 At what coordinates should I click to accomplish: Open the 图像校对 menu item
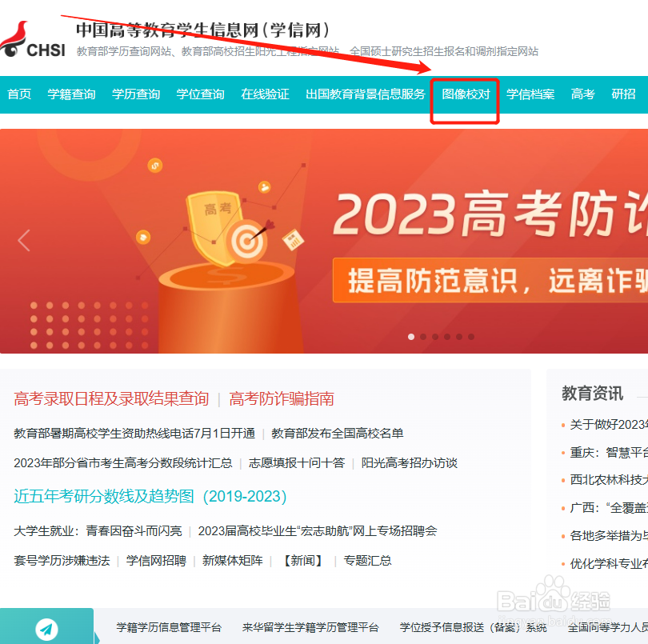tap(466, 94)
